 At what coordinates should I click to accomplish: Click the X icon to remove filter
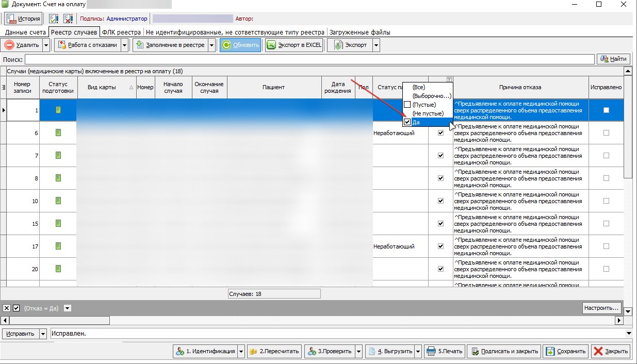pyautogui.click(x=7, y=308)
